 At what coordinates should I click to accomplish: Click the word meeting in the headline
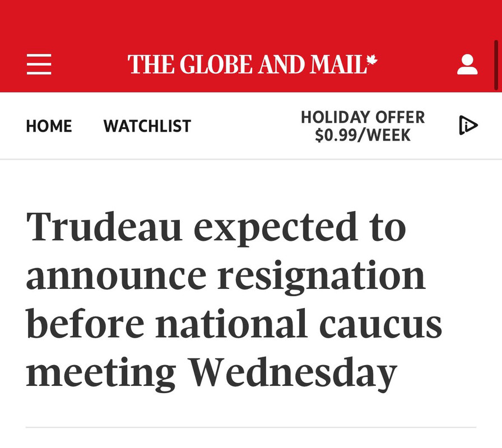(101, 372)
